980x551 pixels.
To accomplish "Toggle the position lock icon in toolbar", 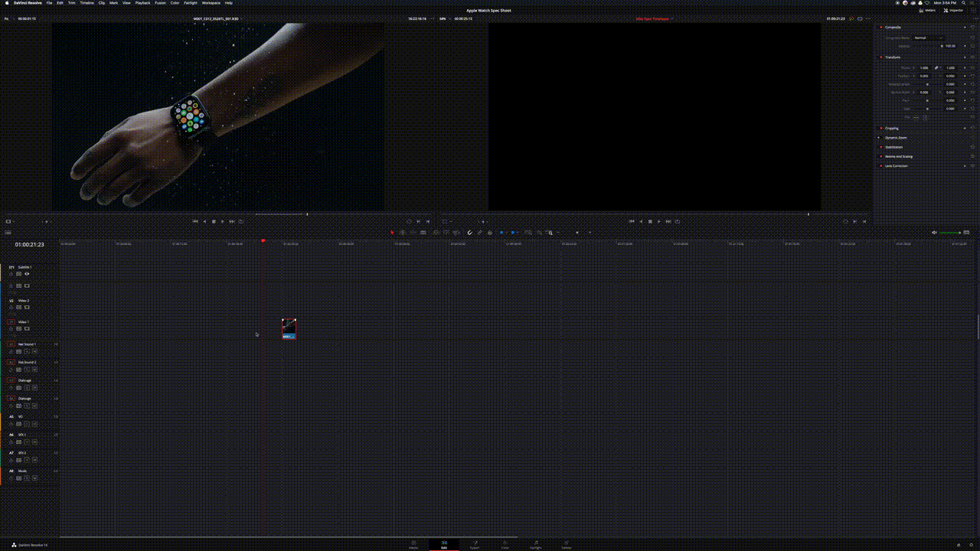I will point(490,232).
